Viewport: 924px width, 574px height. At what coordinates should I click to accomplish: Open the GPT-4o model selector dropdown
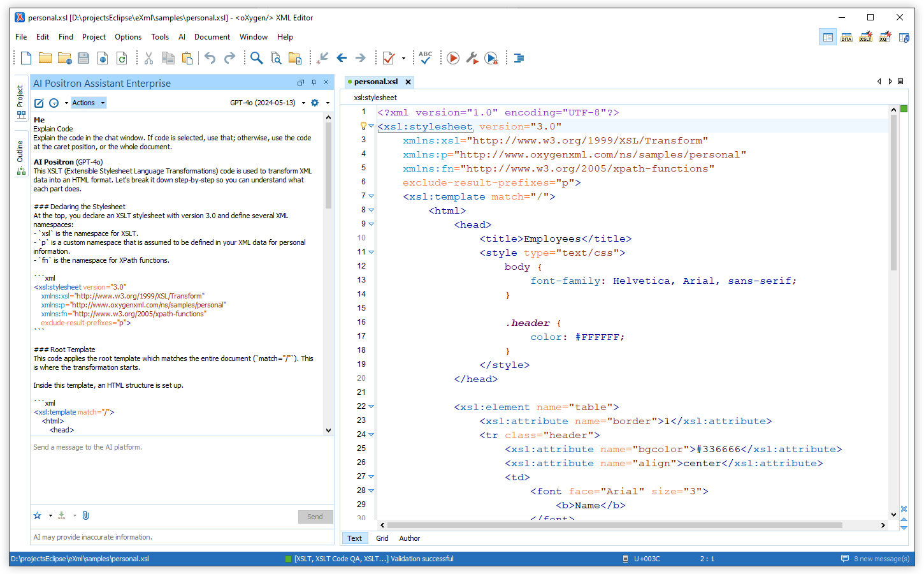268,103
